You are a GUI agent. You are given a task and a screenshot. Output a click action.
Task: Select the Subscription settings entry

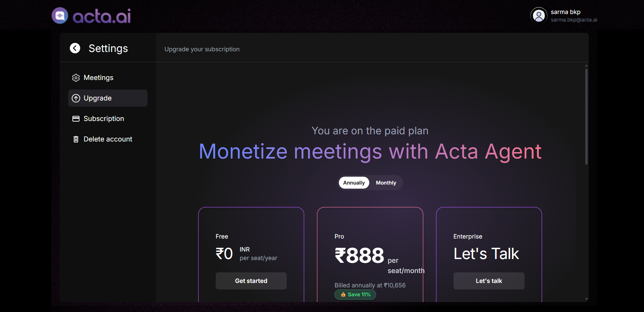pyautogui.click(x=103, y=119)
